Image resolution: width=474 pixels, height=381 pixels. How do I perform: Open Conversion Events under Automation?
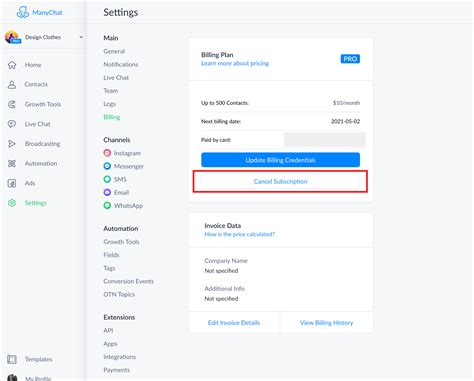128,281
